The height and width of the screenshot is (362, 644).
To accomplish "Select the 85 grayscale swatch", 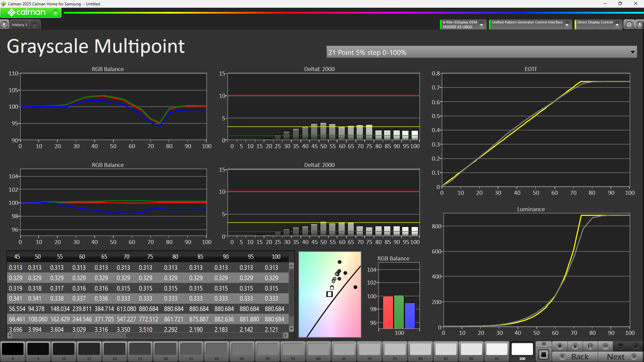I will point(446,351).
